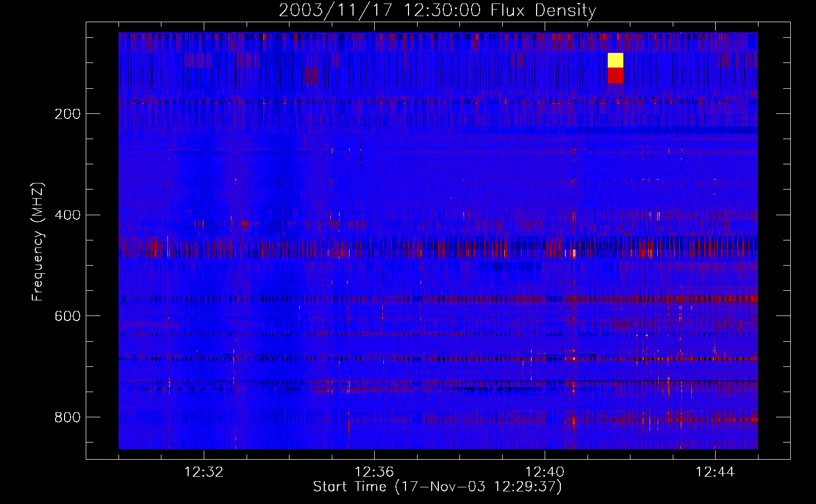816x504 pixels.
Task: Click the 800 frequency tick label
Action: 68,417
